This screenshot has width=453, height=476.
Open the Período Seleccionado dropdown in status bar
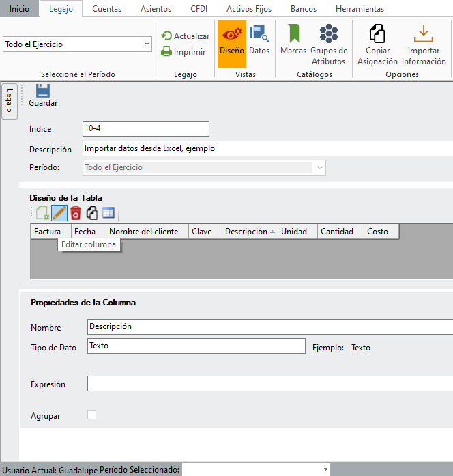pos(325,470)
